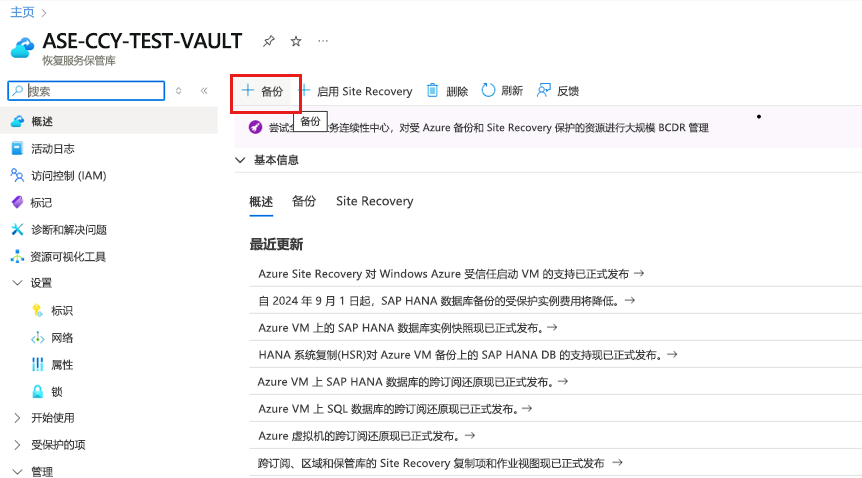Open SQL 数据库的跨订阅还原 update link
Viewport: 862px width, 478px height.
click(395, 409)
